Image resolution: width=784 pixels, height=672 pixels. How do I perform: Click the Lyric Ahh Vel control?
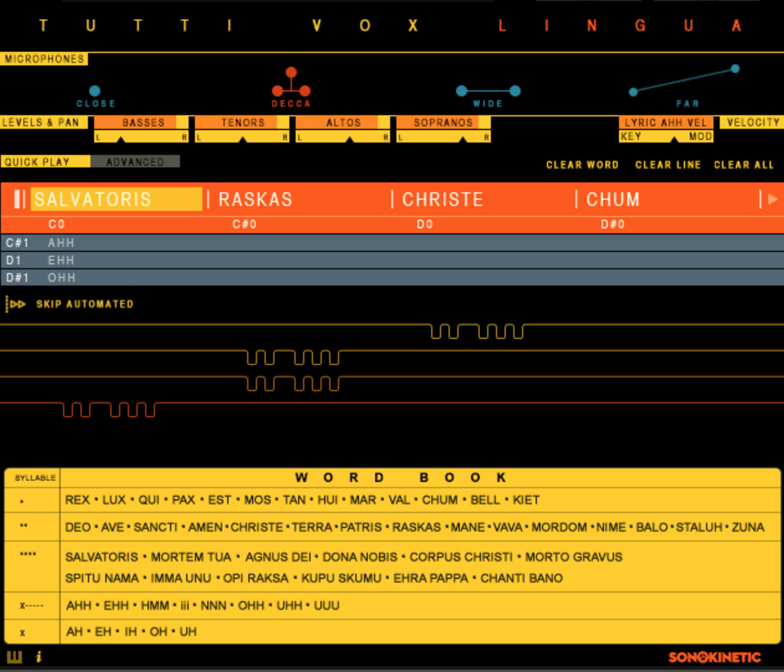(666, 122)
